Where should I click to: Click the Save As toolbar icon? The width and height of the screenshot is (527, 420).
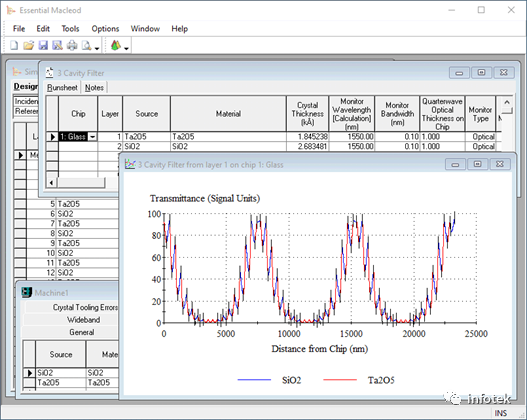click(x=57, y=45)
